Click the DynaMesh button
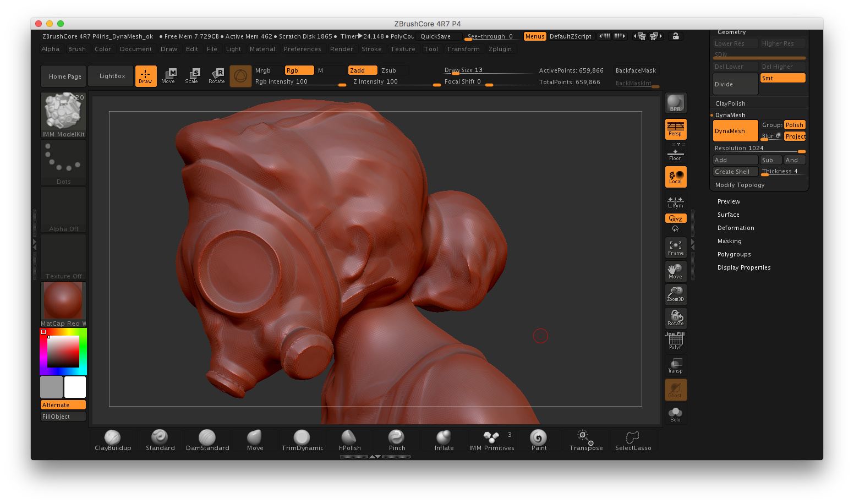Viewport: 854px width, 504px height. [x=735, y=131]
